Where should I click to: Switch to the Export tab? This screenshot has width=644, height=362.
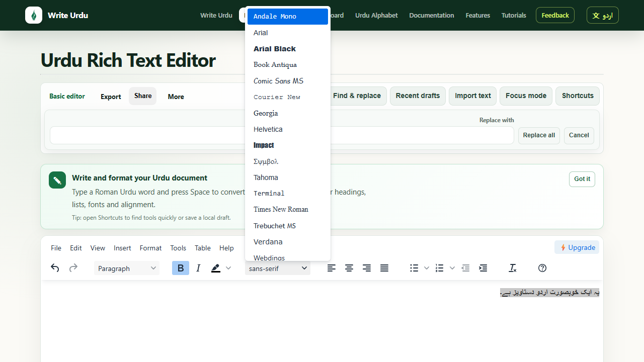pos(111,97)
